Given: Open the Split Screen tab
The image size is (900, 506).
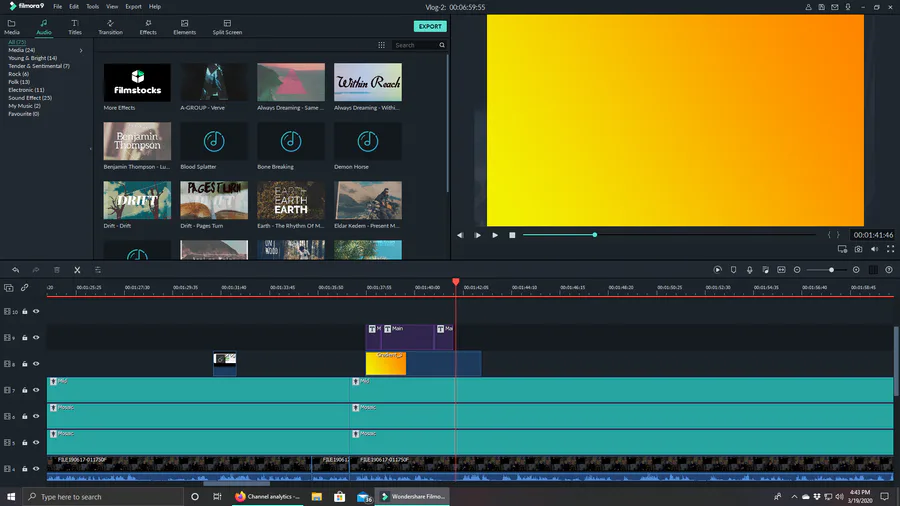Looking at the screenshot, I should [227, 27].
